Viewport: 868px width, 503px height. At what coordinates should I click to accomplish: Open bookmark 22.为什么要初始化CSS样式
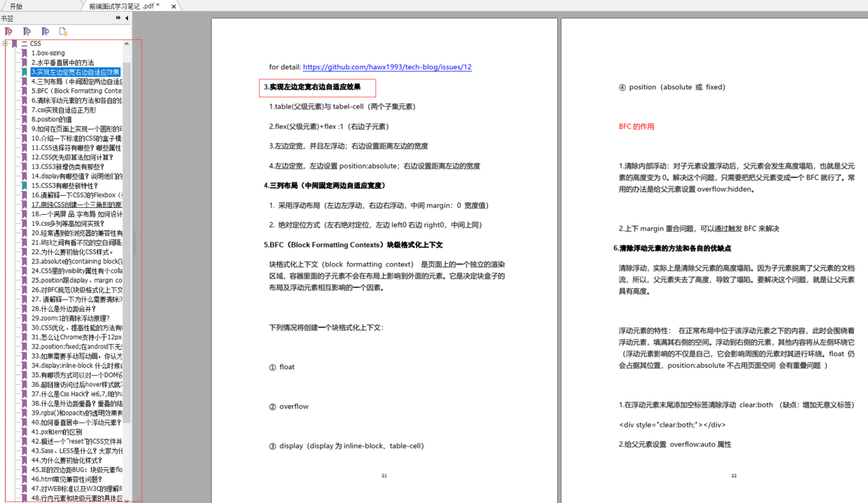pyautogui.click(x=72, y=252)
